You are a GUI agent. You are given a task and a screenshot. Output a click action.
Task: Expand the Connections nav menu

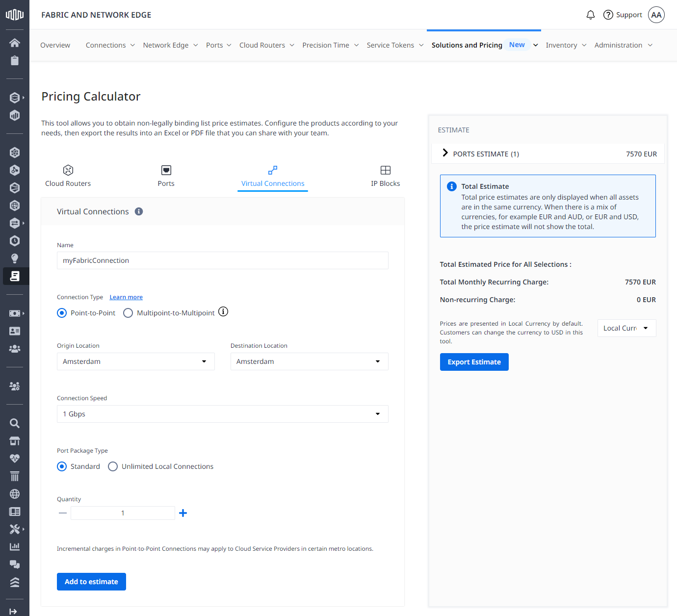coord(110,45)
